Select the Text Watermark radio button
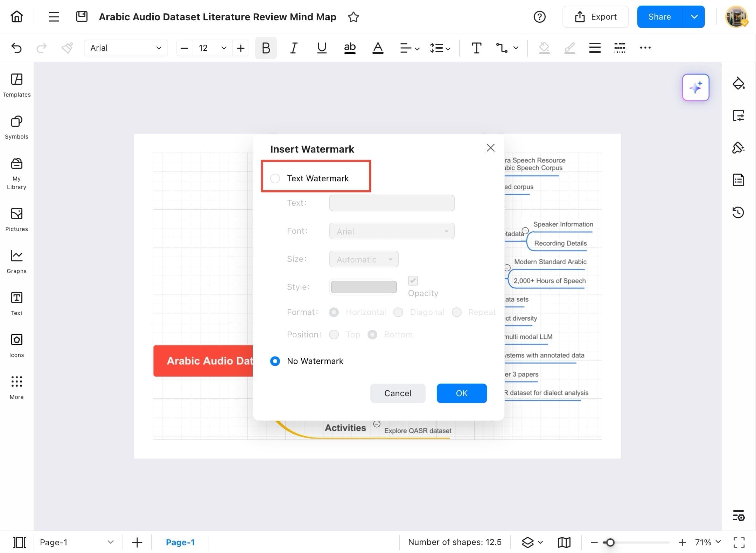756x553 pixels. 275,178
